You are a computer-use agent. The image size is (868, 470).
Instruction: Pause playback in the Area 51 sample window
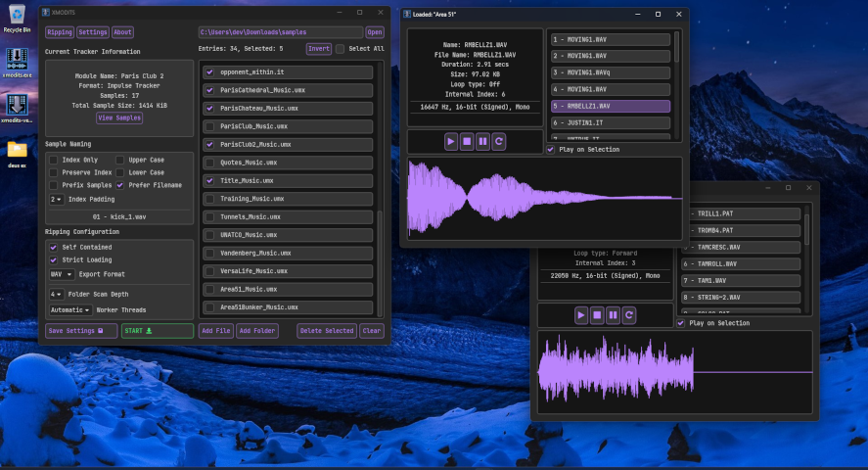tap(482, 141)
